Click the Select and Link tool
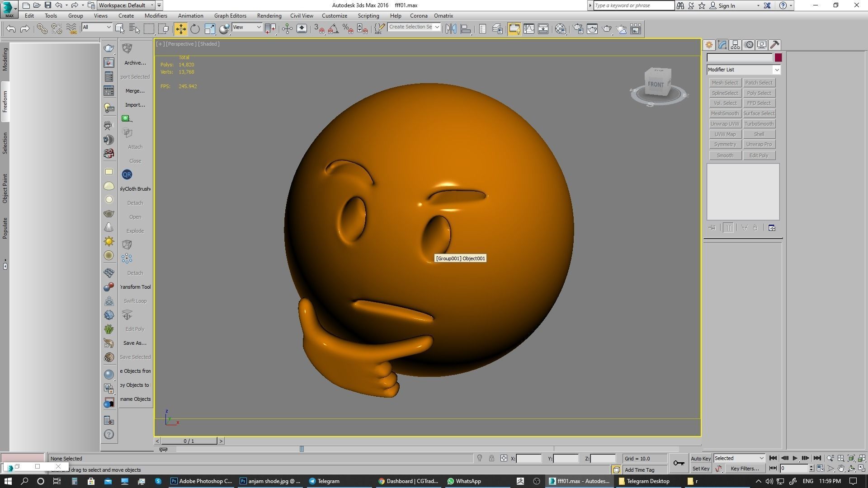Viewport: 868px width, 488px height. [x=42, y=29]
